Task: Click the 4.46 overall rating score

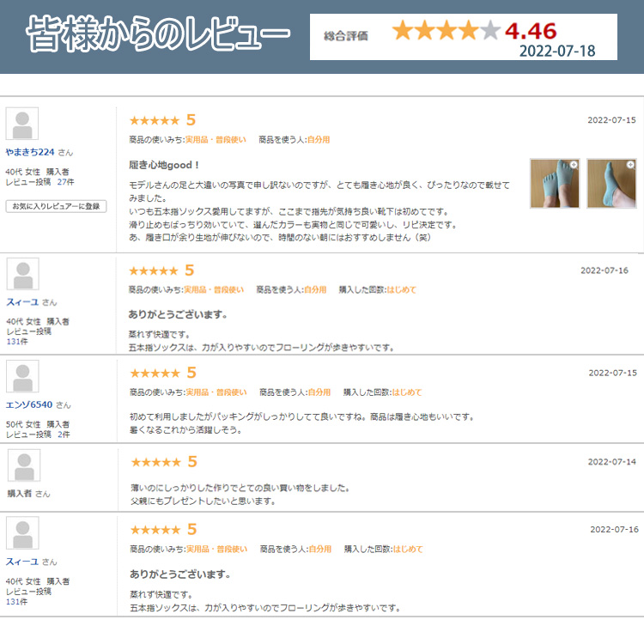Action: [x=531, y=32]
